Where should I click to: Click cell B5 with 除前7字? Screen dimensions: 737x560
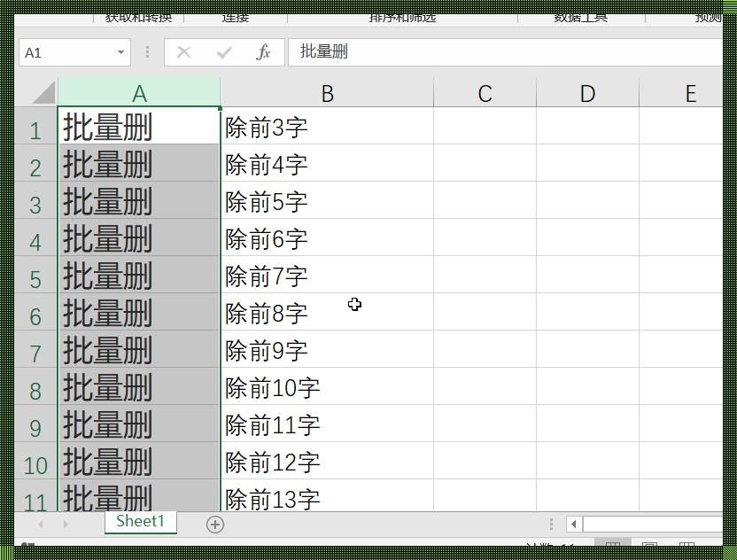point(327,275)
